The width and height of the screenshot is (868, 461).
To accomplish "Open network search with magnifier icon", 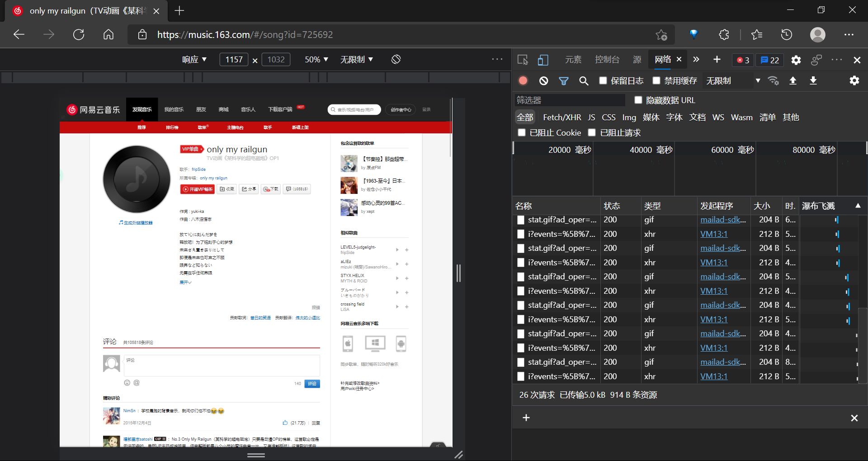I will coord(584,80).
